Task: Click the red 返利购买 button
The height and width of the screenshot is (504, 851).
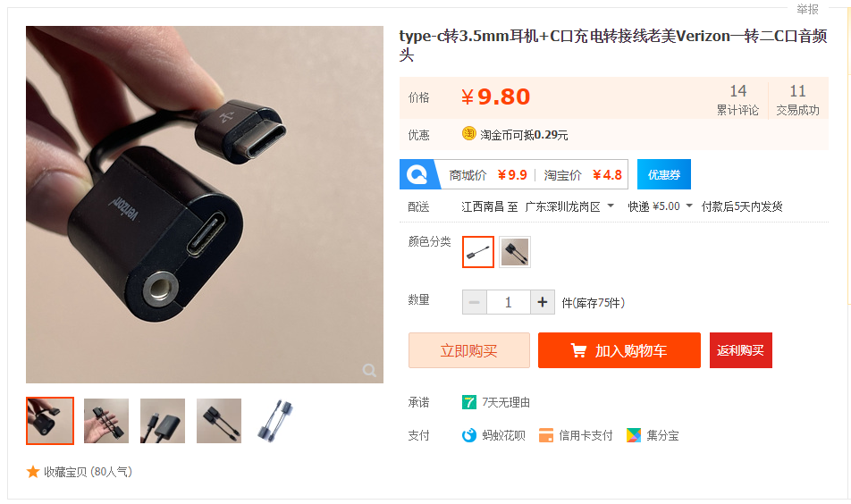Action: click(x=741, y=350)
